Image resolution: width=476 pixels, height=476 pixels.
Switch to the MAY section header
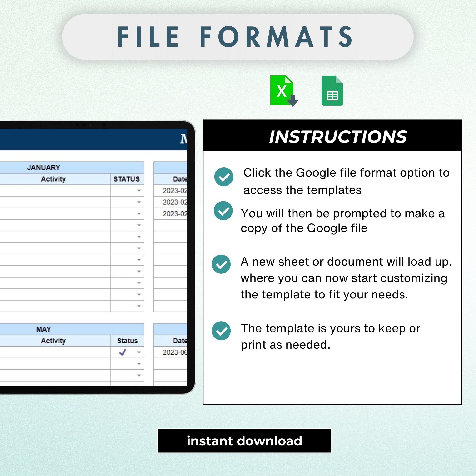pos(43,329)
